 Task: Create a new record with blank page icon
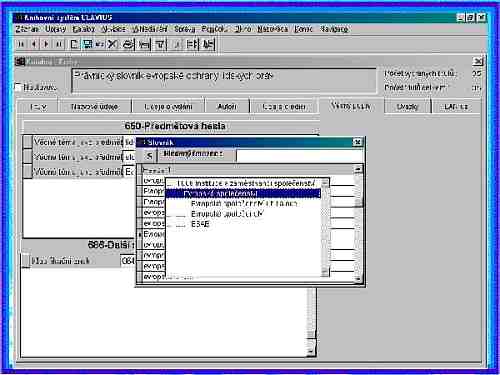74,44
